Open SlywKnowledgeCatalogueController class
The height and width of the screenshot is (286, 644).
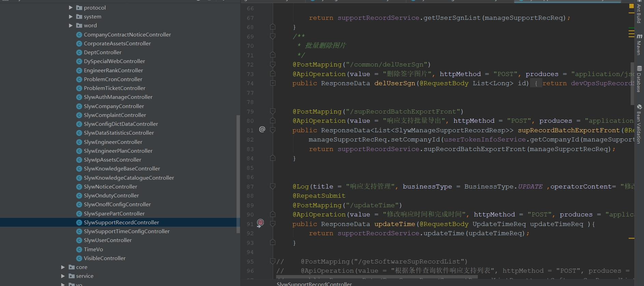129,178
